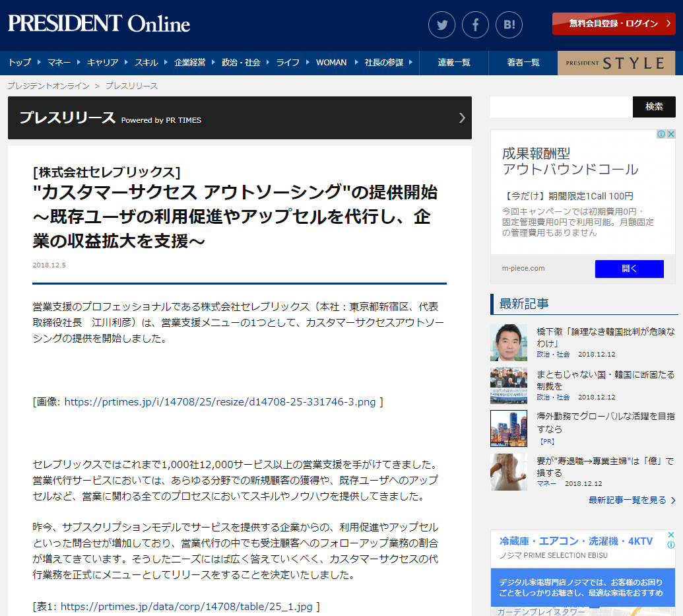
Task: Click the 寿退職 article thumbnail
Action: (x=509, y=471)
